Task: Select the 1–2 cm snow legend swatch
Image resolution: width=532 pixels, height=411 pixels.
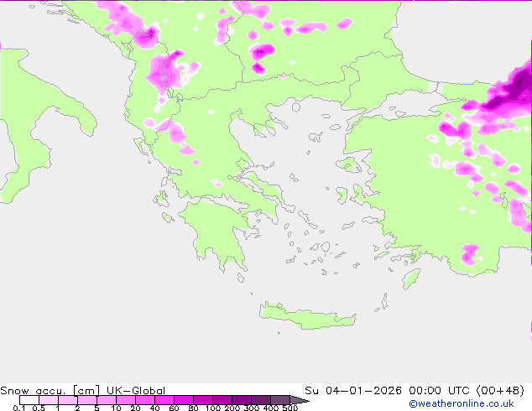Action: pyautogui.click(x=68, y=400)
